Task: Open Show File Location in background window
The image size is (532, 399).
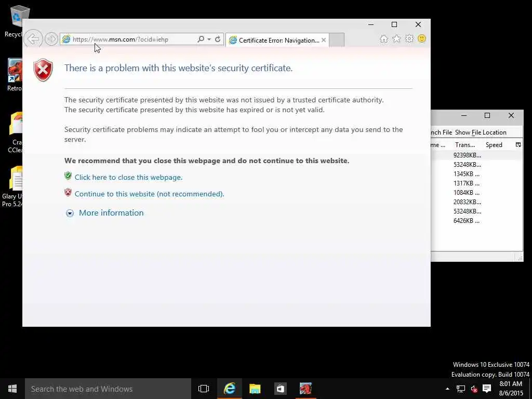Action: (x=481, y=132)
